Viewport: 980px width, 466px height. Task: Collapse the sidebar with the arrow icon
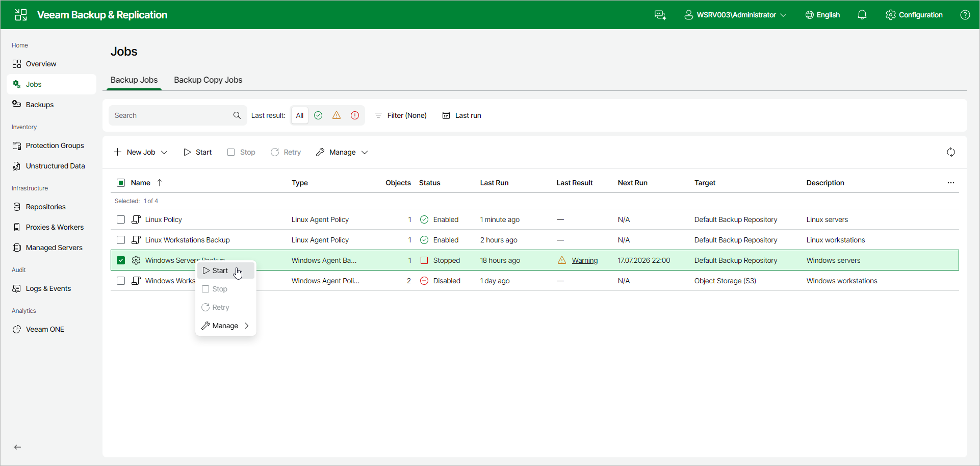tap(17, 447)
